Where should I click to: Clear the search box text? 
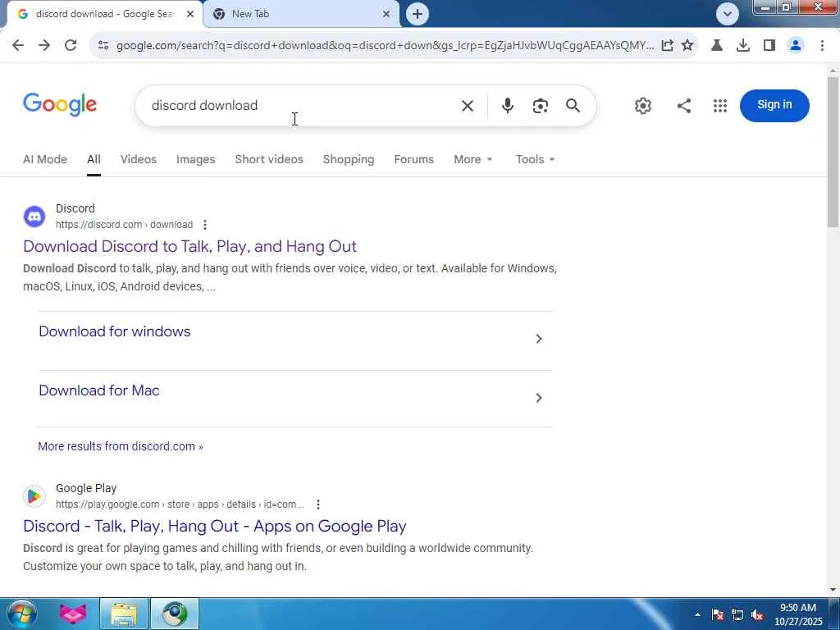467,106
